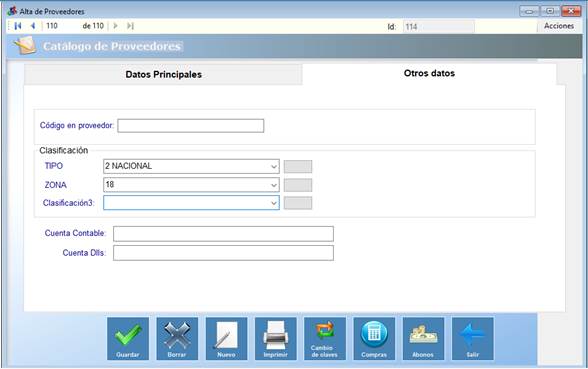Minimize the Alta de Proveedores window
The image size is (588, 369).
pyautogui.click(x=529, y=11)
